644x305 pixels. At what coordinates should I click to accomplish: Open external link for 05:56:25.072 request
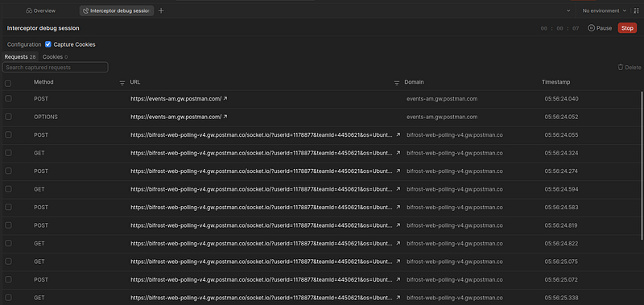[398, 279]
